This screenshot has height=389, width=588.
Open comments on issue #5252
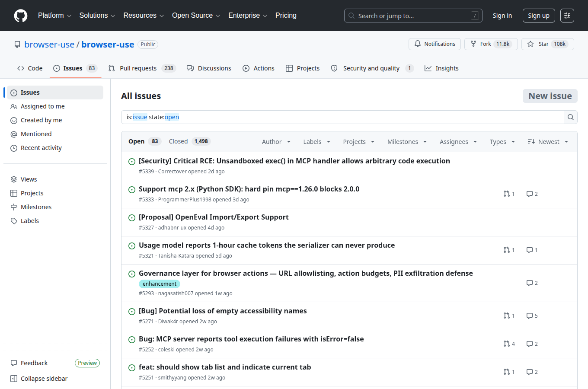532,344
